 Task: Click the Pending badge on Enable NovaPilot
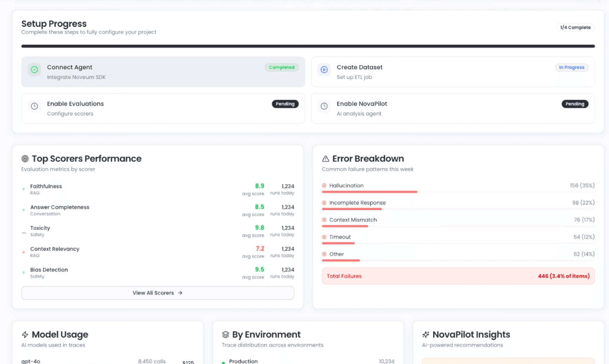point(575,104)
